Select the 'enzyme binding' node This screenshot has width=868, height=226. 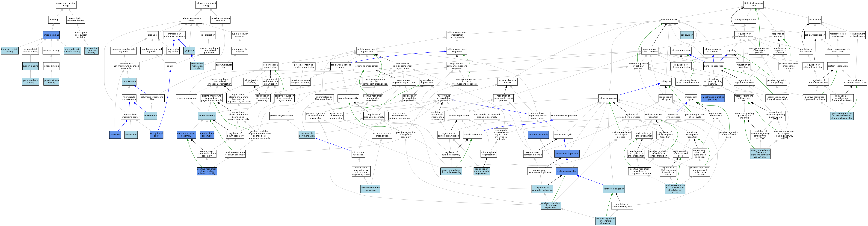click(x=51, y=50)
